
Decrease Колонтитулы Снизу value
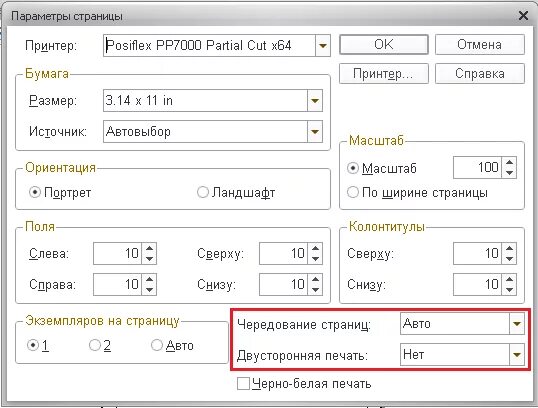pos(509,290)
